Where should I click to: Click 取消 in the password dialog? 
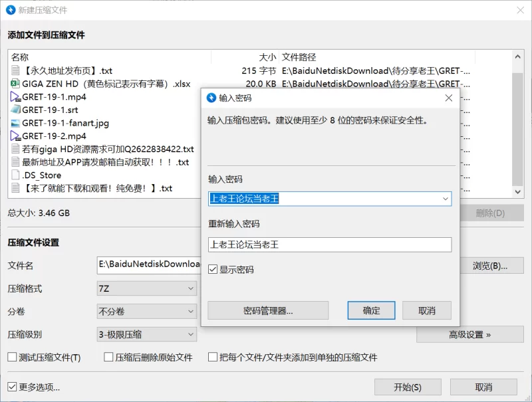click(x=427, y=310)
